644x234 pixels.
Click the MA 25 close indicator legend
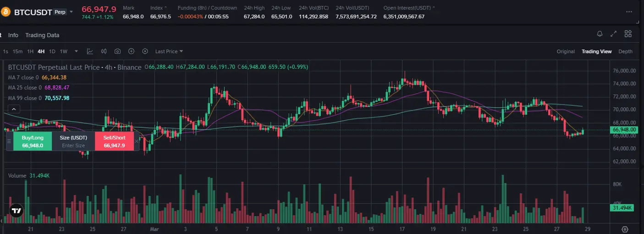click(39, 88)
